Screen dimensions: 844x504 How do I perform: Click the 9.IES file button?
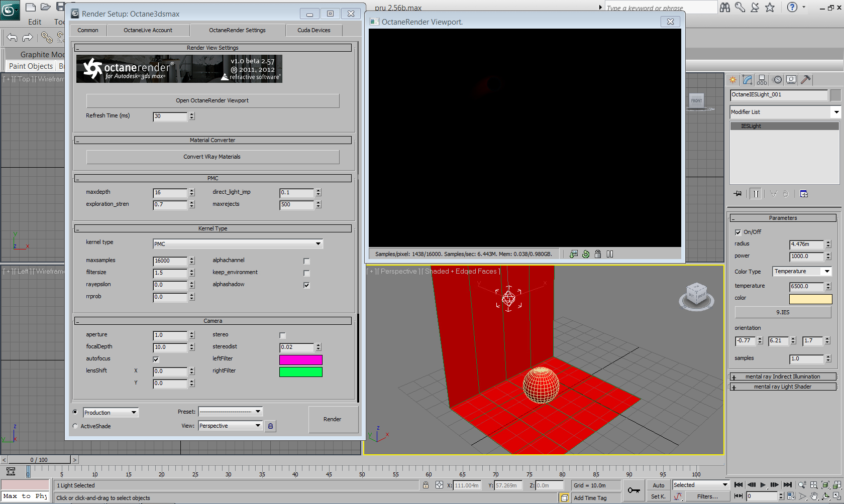[x=783, y=312]
